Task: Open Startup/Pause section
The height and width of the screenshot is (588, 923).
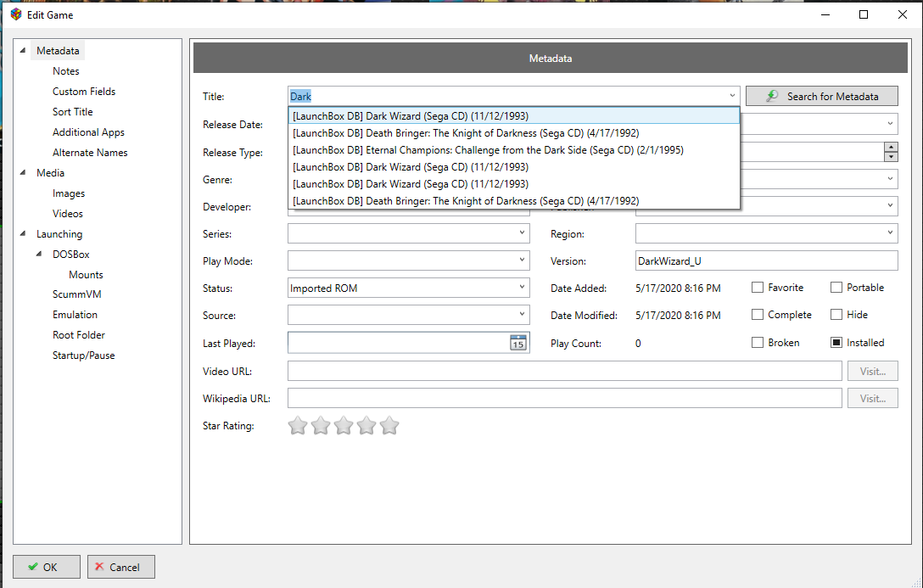Action: pos(84,356)
